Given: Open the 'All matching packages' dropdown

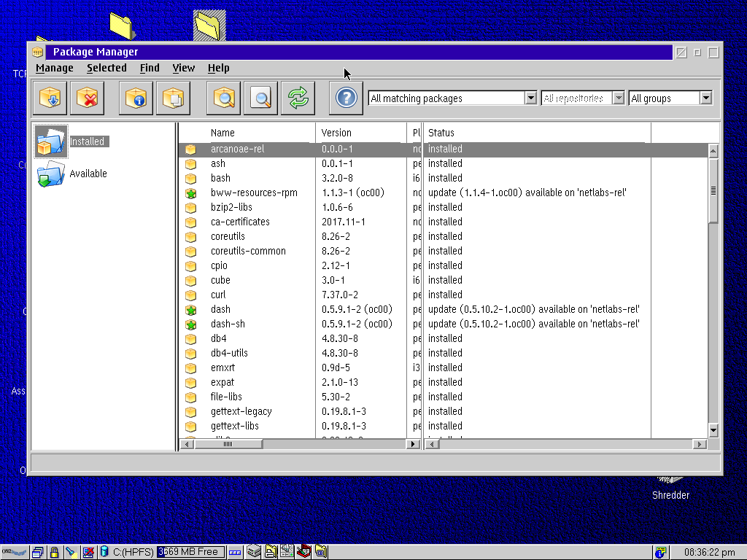Looking at the screenshot, I should [531, 98].
